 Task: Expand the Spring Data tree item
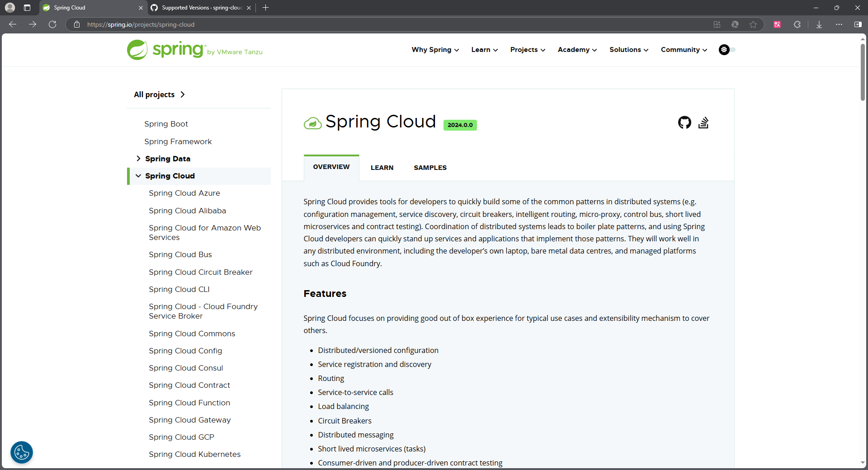click(138, 159)
